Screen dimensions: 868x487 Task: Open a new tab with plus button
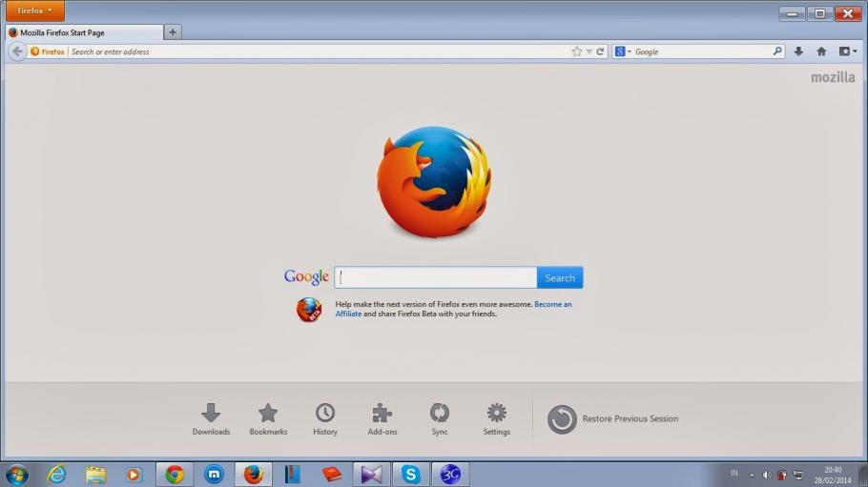[173, 32]
